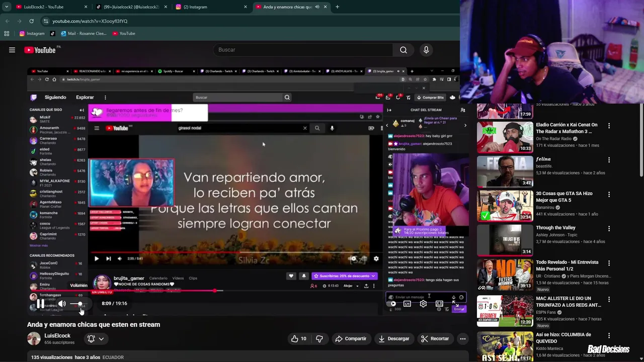Open Eladio Carrión x Kai Cenat video title
The image size is (644, 362).
tap(567, 128)
